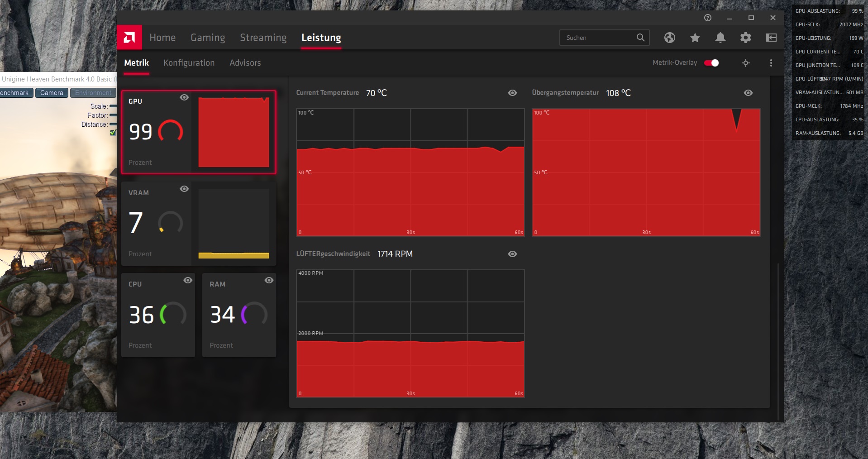Select the VRAM usage metric card
Screen dimensions: 868x459
point(199,224)
